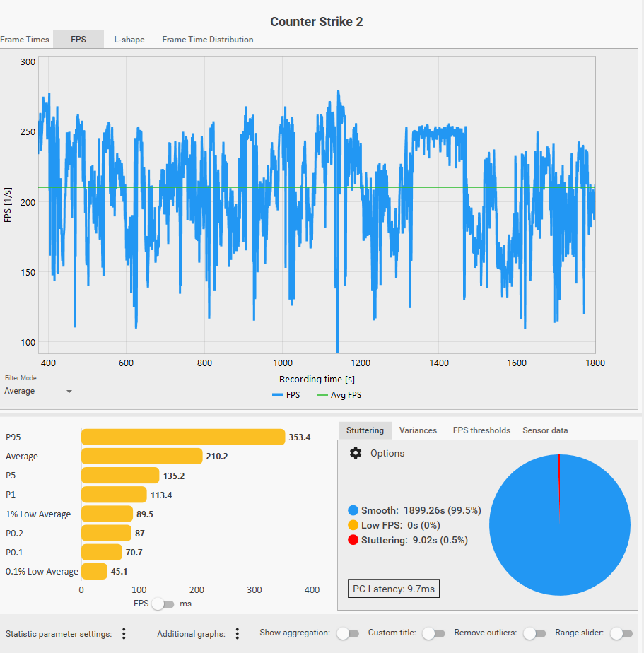
Task: Click the P0.1 bar showing 70.7
Action: pyautogui.click(x=102, y=552)
